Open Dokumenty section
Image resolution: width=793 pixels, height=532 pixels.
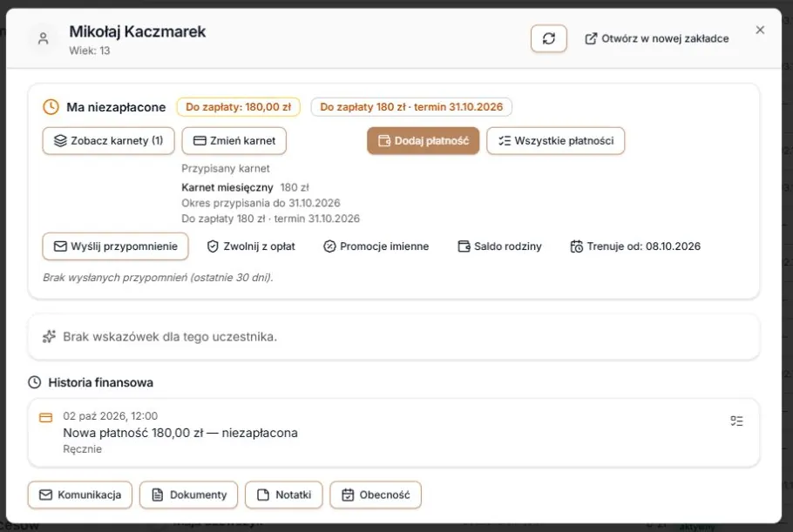click(x=188, y=495)
